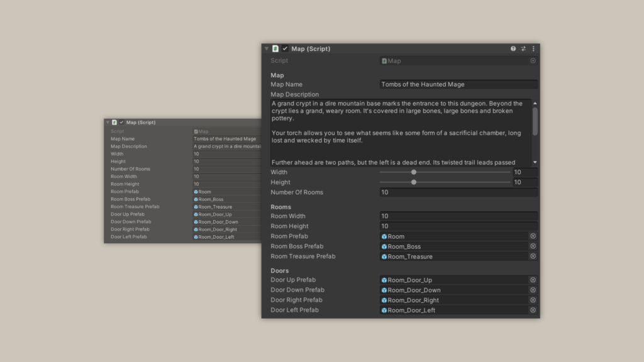Click the Map Name field in large panel

(458, 84)
